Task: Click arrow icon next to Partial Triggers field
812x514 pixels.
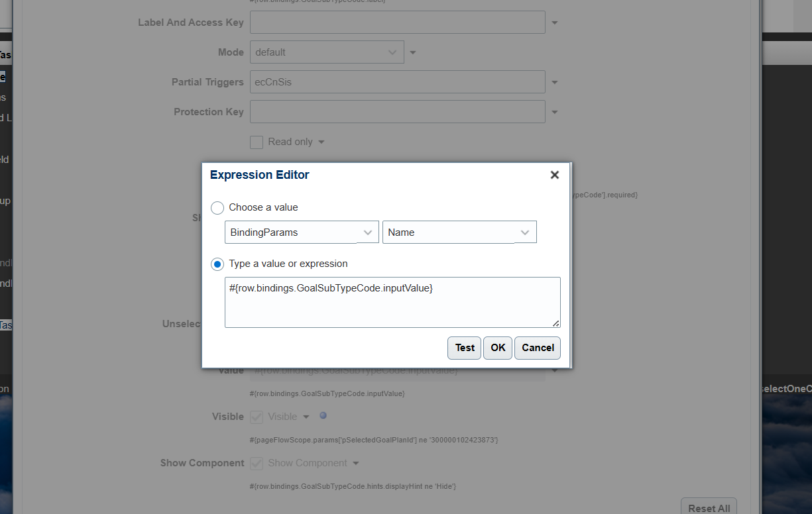Action: coord(554,81)
